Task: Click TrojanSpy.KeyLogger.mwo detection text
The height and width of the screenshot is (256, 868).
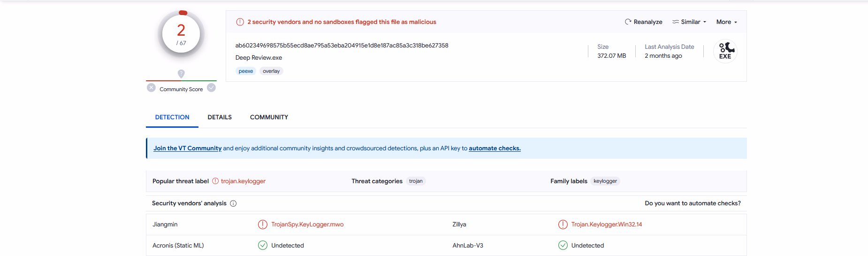Action: click(307, 225)
